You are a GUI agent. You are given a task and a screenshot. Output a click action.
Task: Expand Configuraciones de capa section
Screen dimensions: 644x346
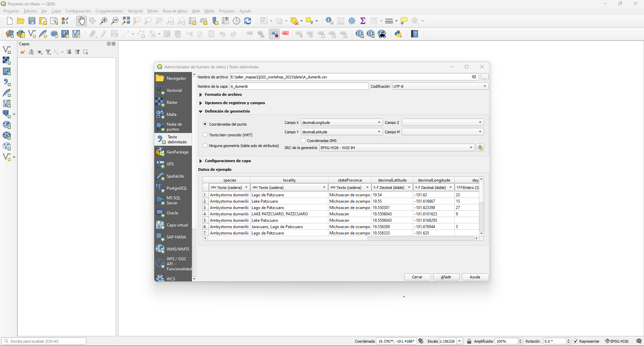point(201,161)
